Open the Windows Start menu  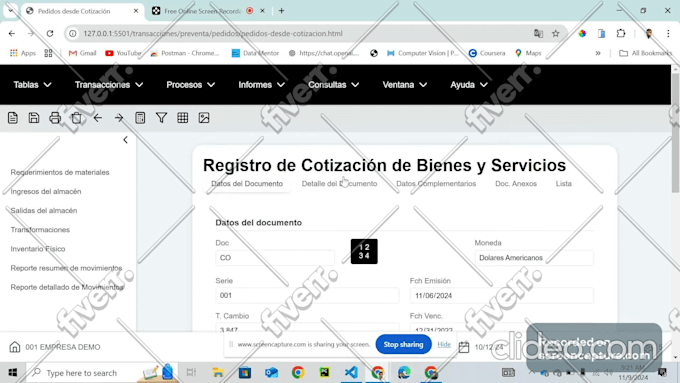coord(13,373)
